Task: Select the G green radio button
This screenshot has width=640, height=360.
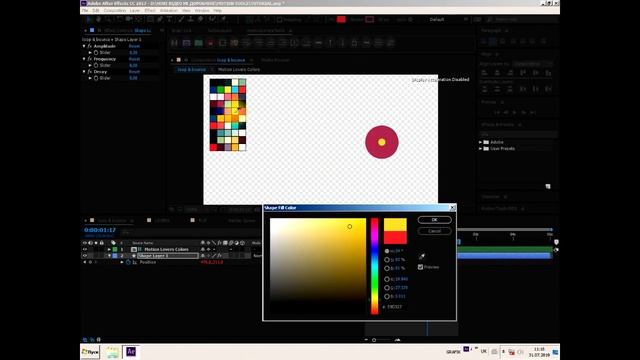Action: (387, 288)
